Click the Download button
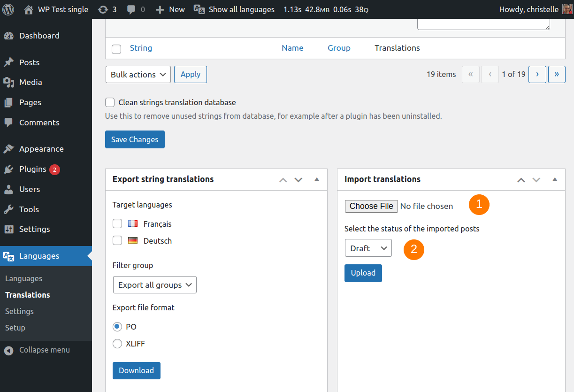The height and width of the screenshot is (392, 574). tap(137, 370)
